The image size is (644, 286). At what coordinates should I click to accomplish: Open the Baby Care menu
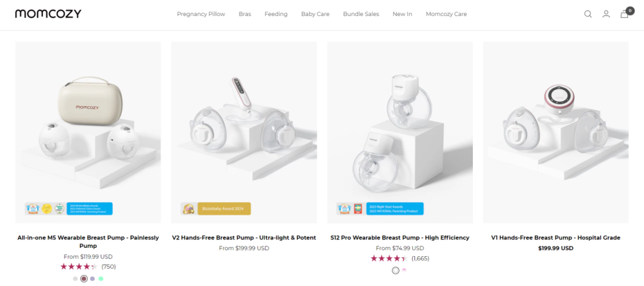point(315,14)
